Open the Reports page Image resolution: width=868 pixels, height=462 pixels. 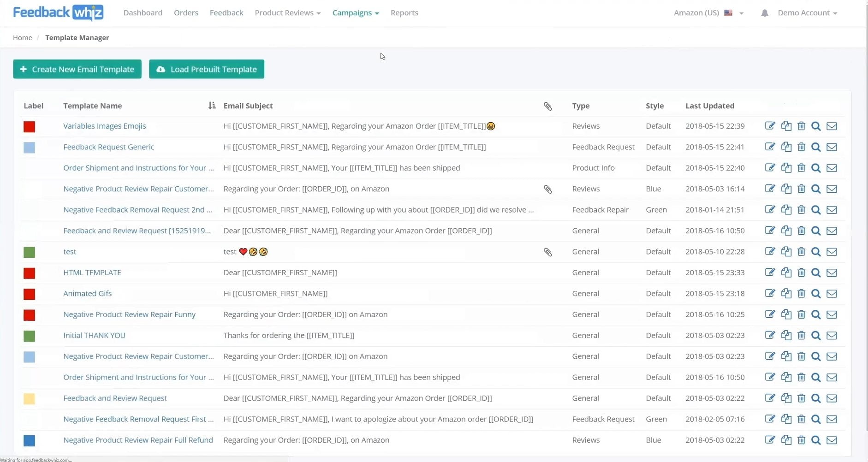[404, 13]
